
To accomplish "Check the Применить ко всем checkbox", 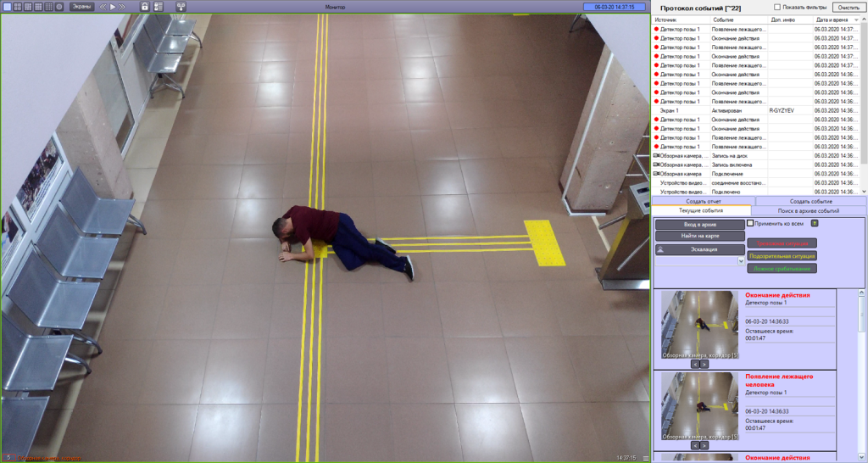I will click(x=750, y=223).
